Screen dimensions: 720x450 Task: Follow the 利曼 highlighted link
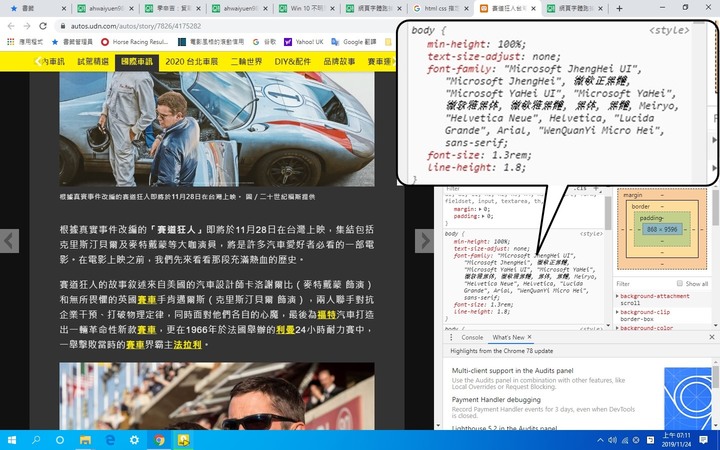click(x=285, y=330)
